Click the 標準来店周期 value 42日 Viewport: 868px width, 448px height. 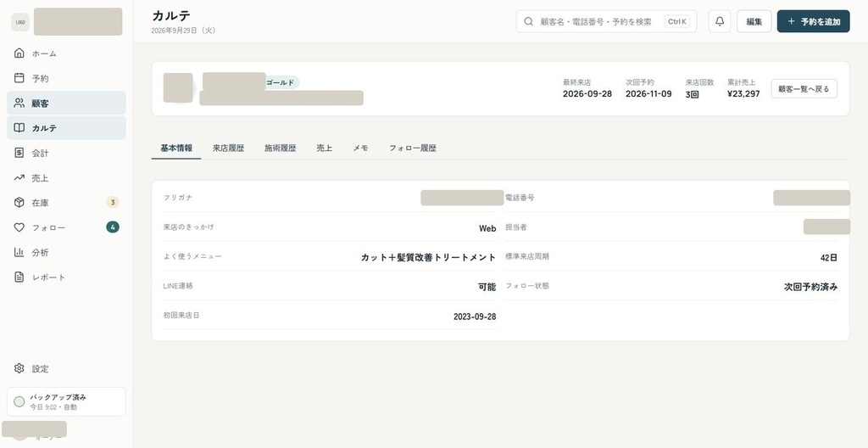click(829, 257)
